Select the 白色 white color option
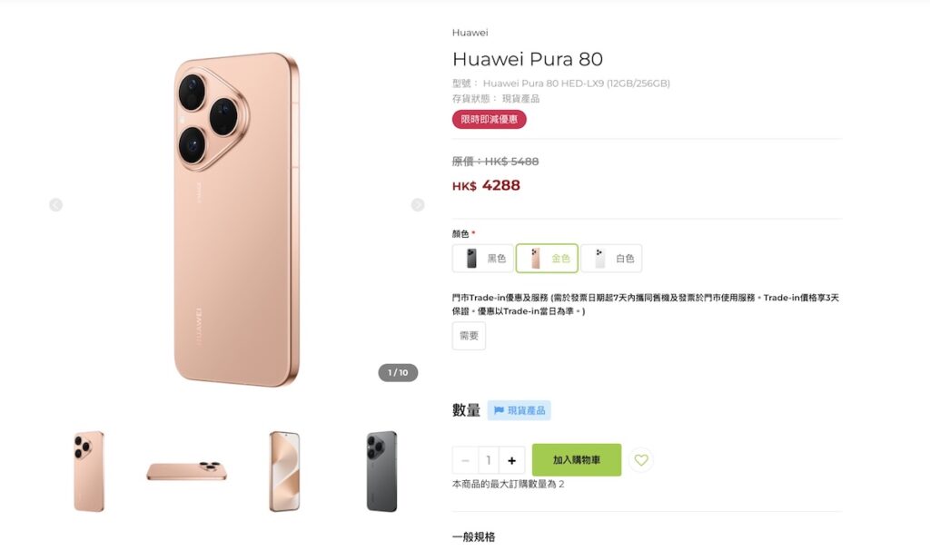Viewport: 930px width, 560px height. [611, 259]
